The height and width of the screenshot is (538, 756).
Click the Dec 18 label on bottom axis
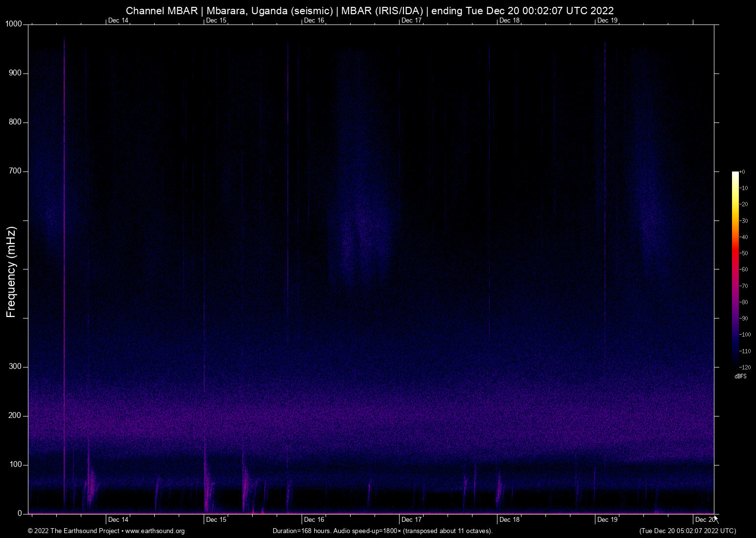[x=509, y=520]
